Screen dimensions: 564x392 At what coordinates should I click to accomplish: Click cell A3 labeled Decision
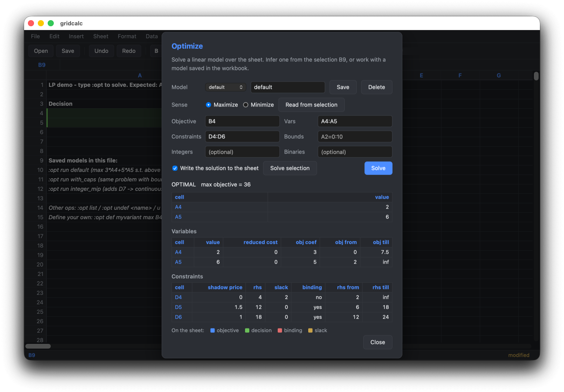coord(104,104)
